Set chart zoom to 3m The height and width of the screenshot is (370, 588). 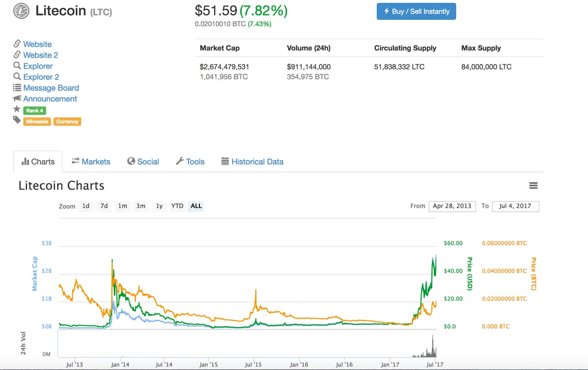point(141,206)
